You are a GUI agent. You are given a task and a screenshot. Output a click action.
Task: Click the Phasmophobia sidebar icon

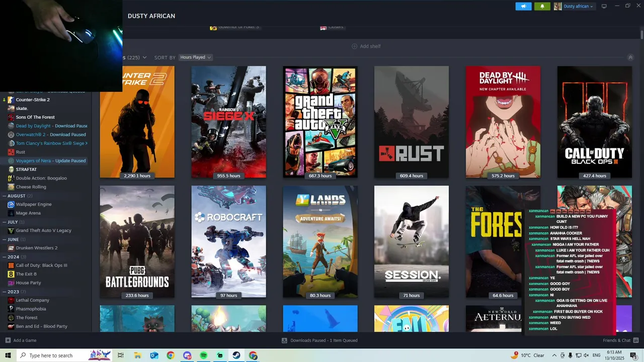(x=11, y=309)
